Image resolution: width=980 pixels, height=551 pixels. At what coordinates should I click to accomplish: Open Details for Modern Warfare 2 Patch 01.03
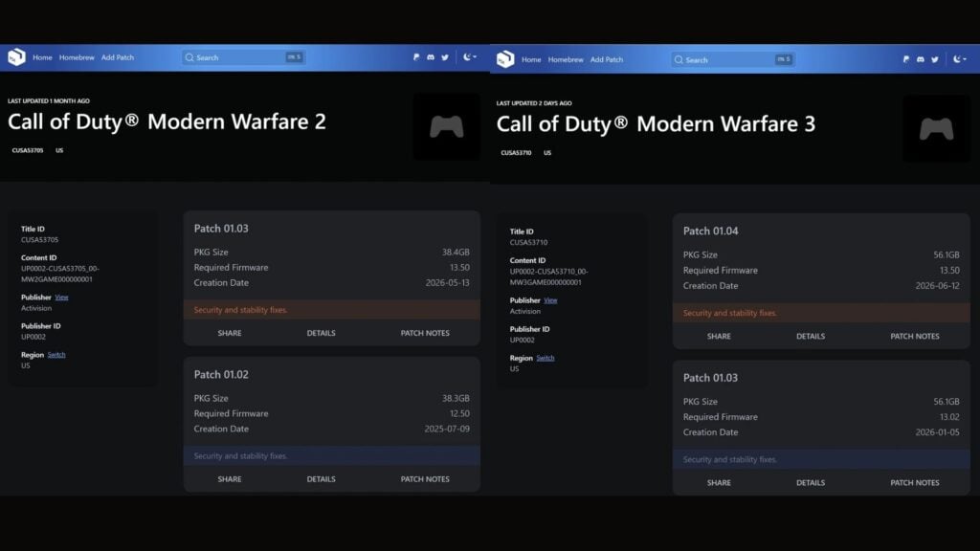(x=321, y=333)
